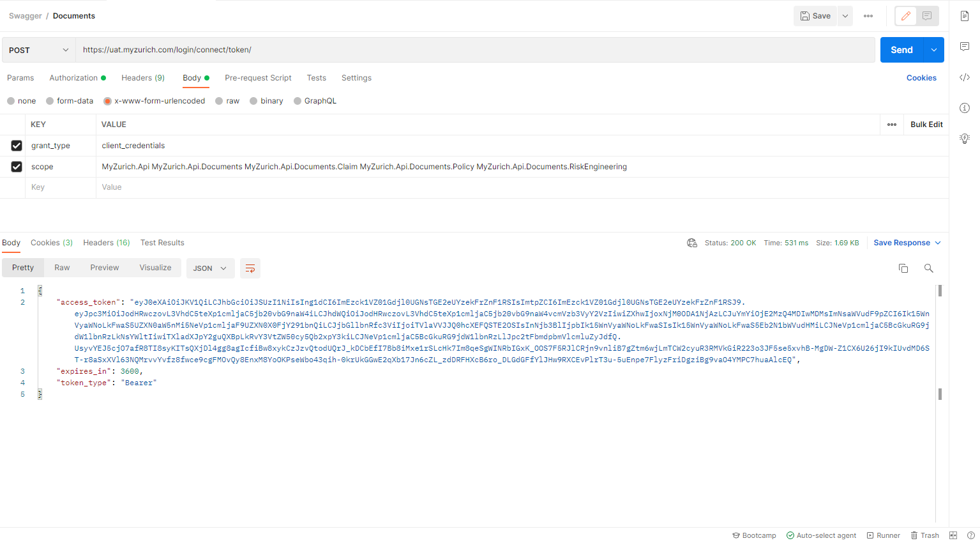The width and height of the screenshot is (980, 543).
Task: Switch to comment mode icon in header
Action: pyautogui.click(x=927, y=16)
